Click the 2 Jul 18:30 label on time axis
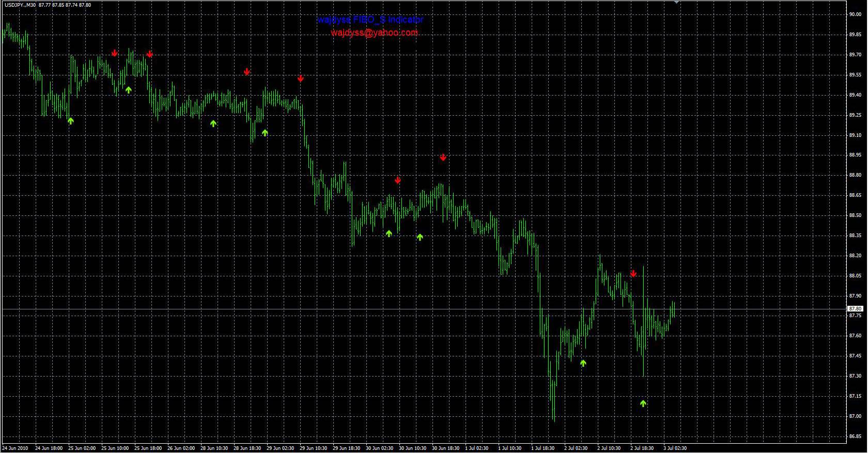The height and width of the screenshot is (453, 868). (x=642, y=448)
